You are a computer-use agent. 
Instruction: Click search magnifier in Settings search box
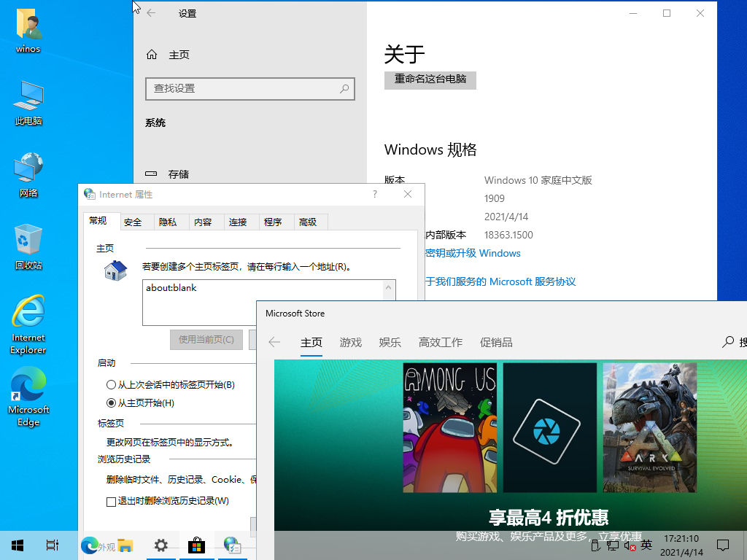344,88
